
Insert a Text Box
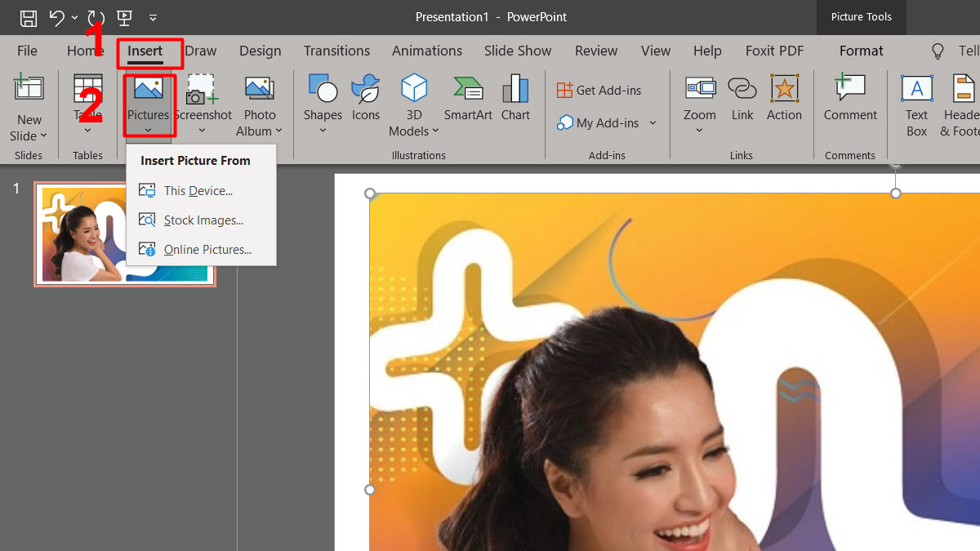(915, 100)
